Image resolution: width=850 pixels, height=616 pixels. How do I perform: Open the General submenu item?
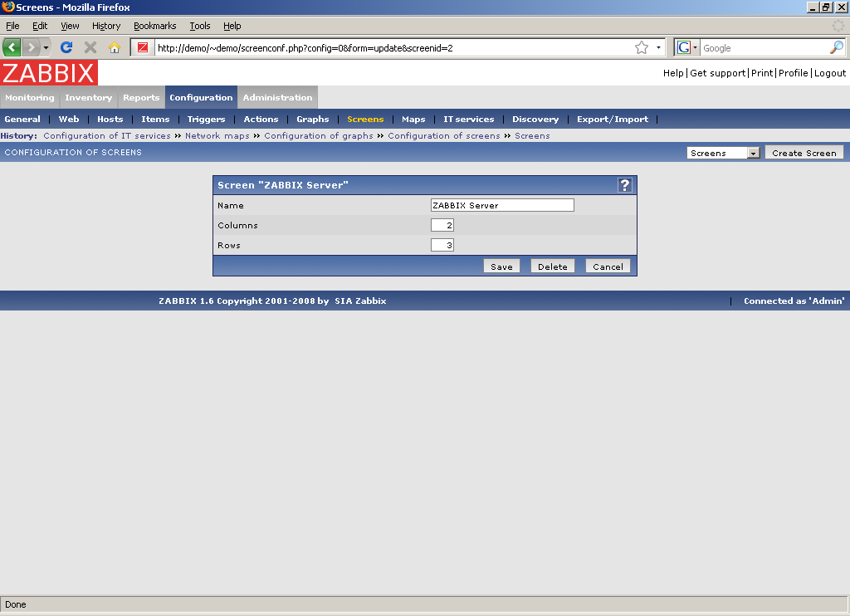[x=22, y=120]
